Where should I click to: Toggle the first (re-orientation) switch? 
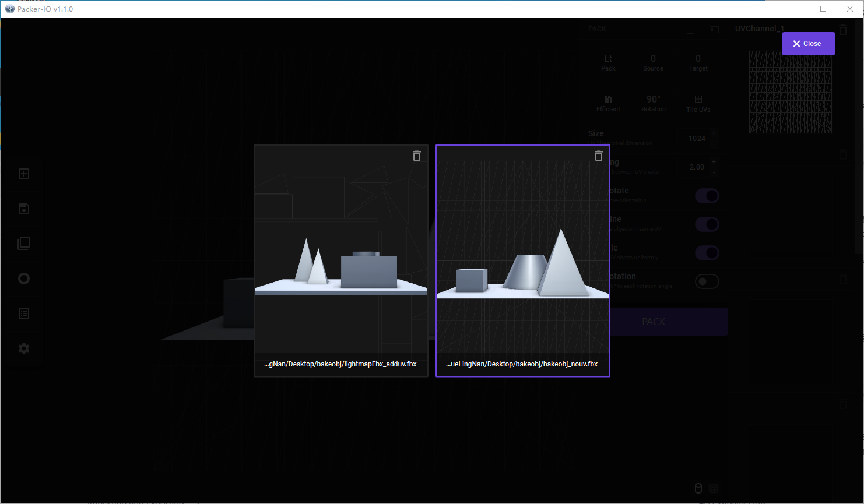707,196
